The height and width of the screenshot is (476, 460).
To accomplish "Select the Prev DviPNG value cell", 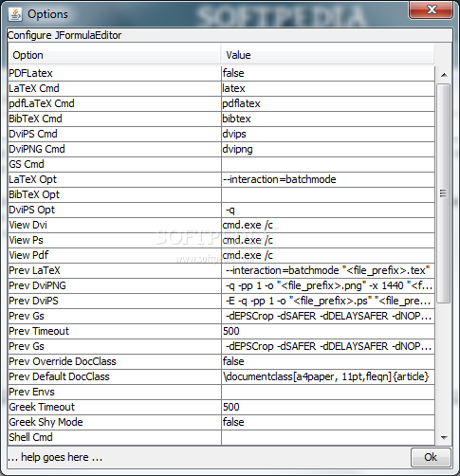I will pyautogui.click(x=328, y=285).
